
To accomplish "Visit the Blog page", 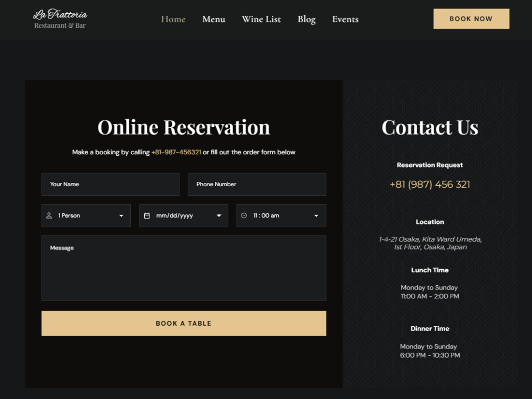I will [307, 19].
